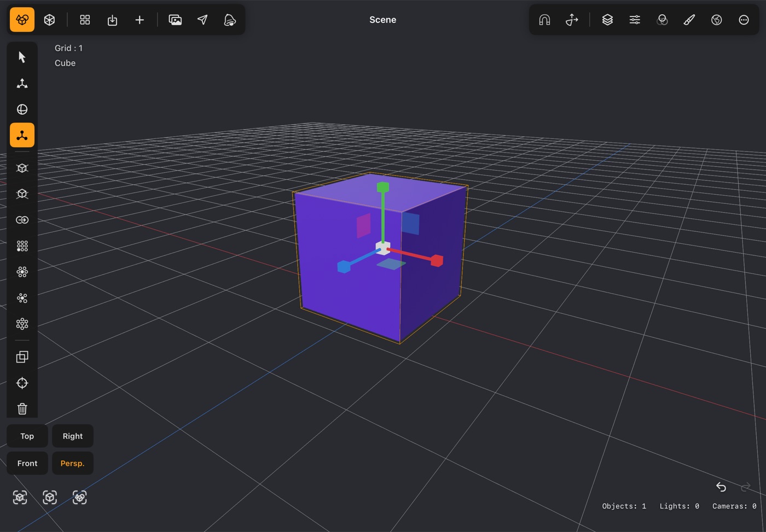Undo the last action

pyautogui.click(x=721, y=487)
